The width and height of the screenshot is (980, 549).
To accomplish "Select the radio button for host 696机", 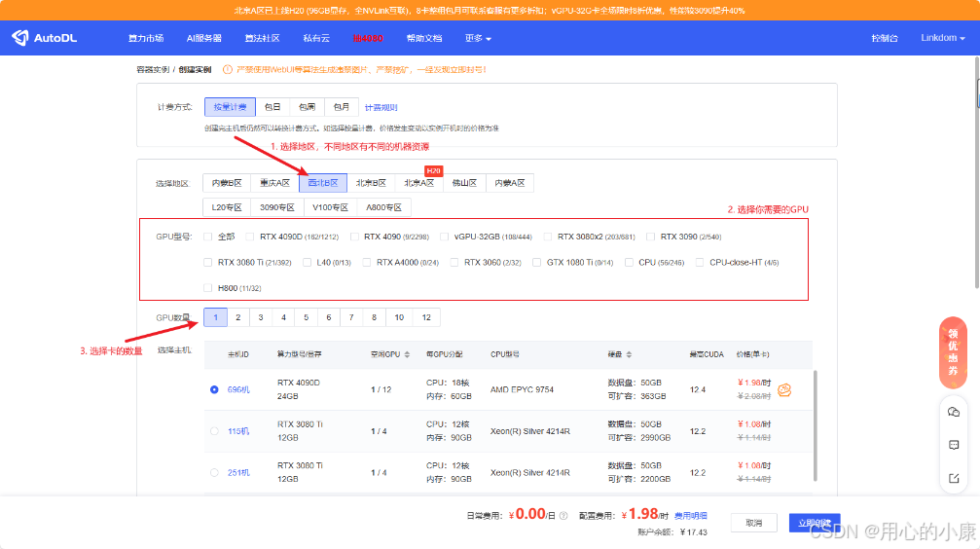I will tap(214, 389).
